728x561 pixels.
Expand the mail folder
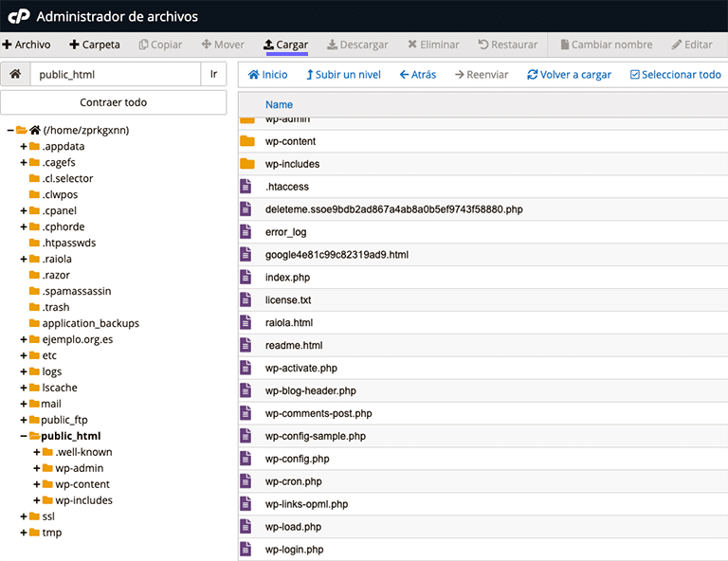23,404
